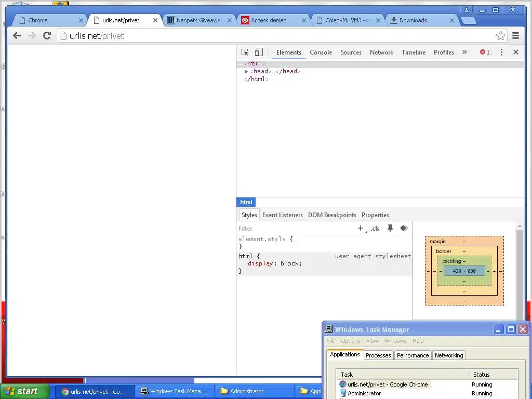The width and height of the screenshot is (532, 399).
Task: Select the Administrator task row
Action: click(x=427, y=393)
